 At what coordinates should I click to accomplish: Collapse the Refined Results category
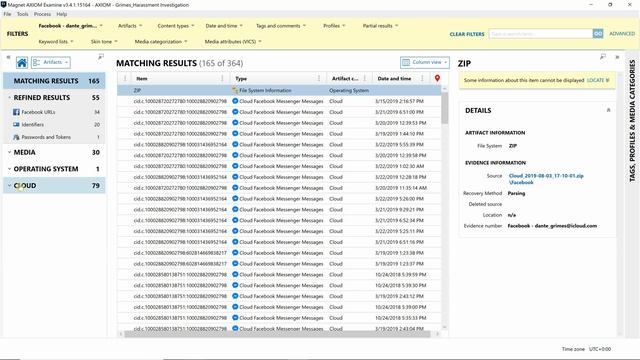point(9,98)
